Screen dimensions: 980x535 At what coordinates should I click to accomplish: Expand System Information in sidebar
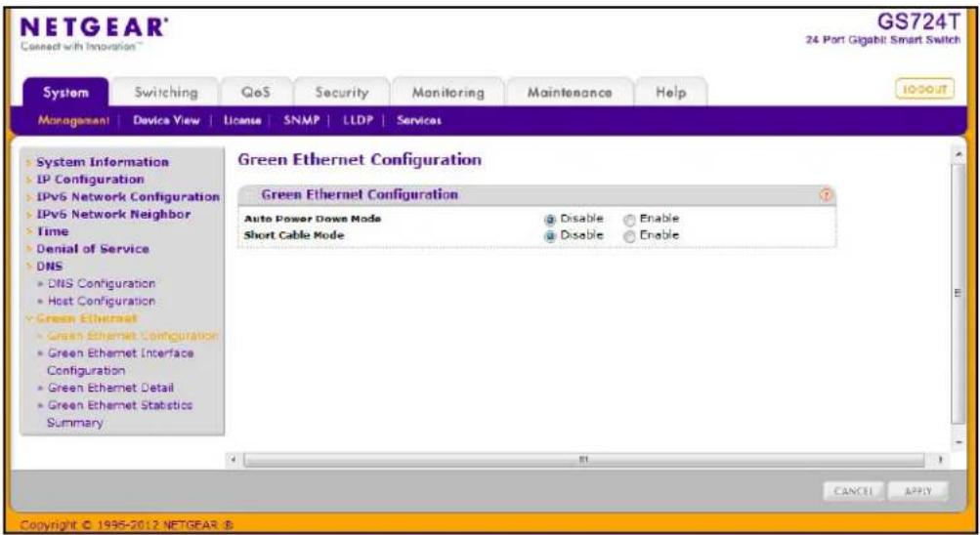(x=103, y=162)
